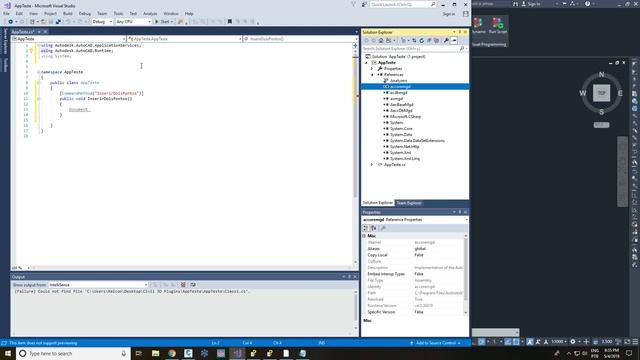Collapse the Misc category in Properties

pos(364,236)
